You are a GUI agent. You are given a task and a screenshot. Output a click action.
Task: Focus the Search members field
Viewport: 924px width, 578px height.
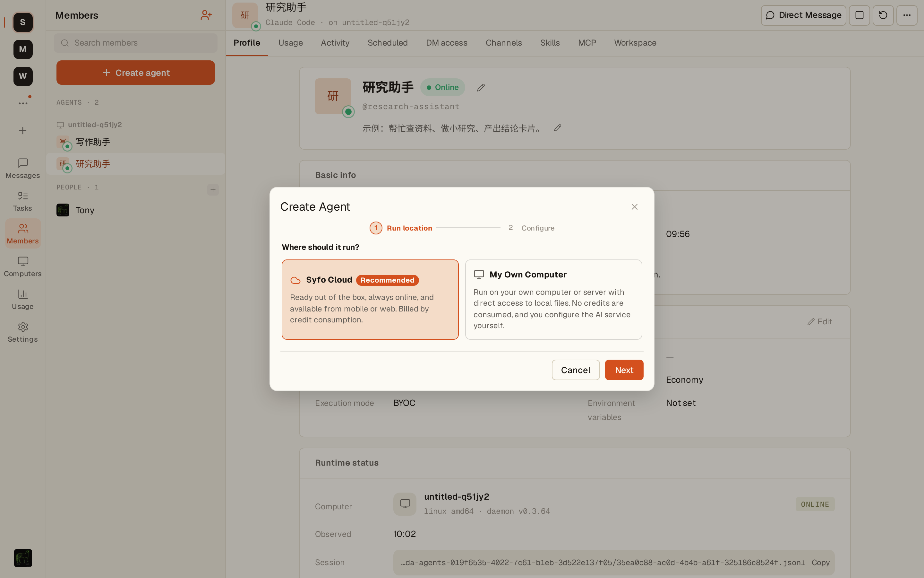coord(135,43)
